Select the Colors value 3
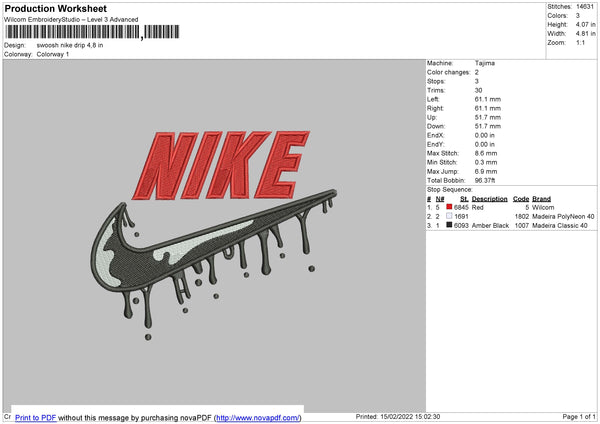The height and width of the screenshot is (424, 600). pos(578,16)
